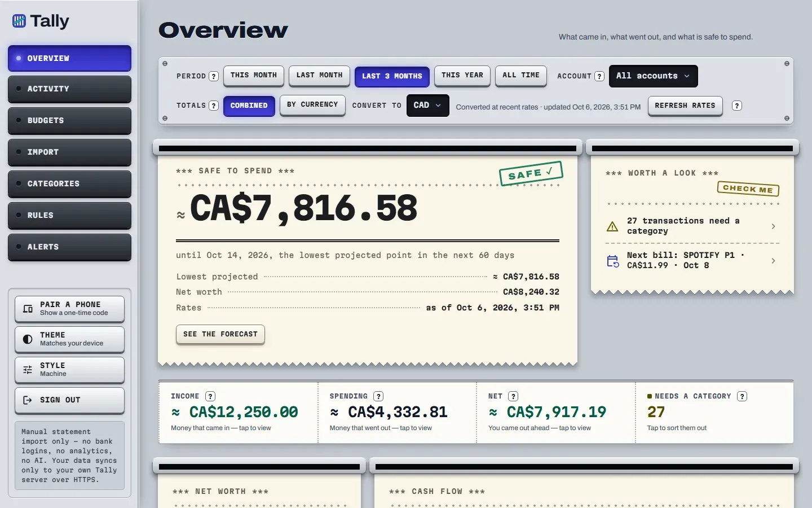Open the Rules page
812x508 pixels.
click(69, 216)
